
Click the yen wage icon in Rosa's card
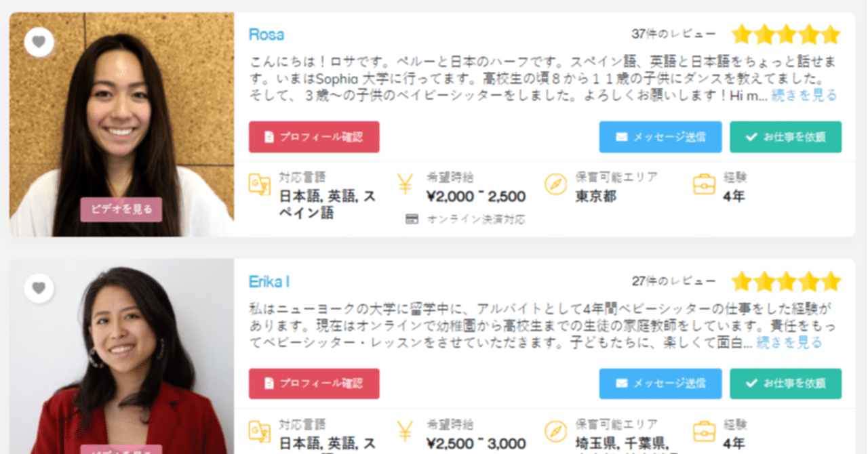pos(406,184)
